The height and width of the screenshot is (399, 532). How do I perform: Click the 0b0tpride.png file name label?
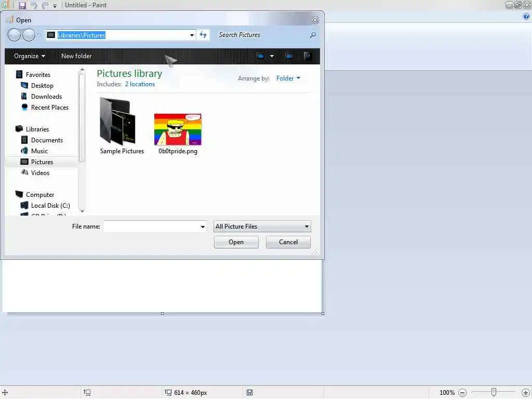coord(178,151)
